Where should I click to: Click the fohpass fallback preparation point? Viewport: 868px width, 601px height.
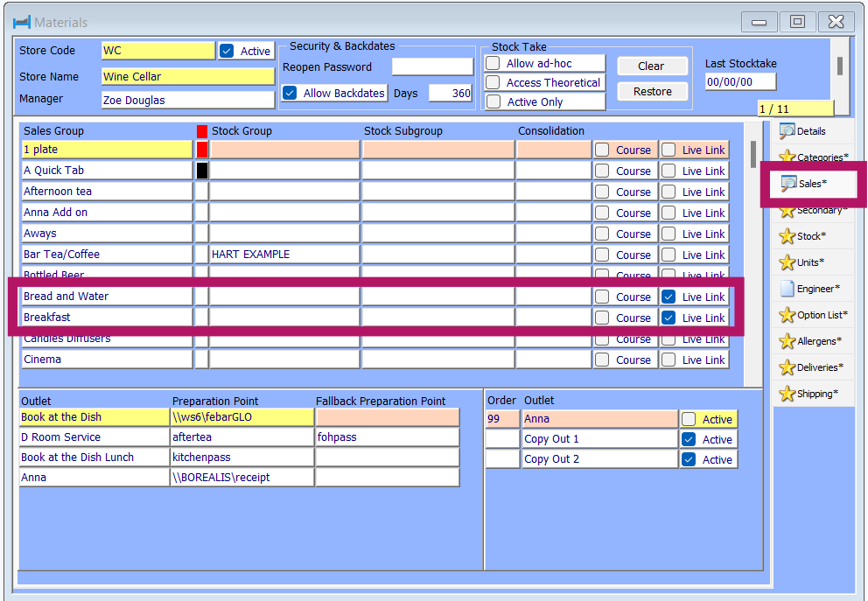pyautogui.click(x=388, y=437)
